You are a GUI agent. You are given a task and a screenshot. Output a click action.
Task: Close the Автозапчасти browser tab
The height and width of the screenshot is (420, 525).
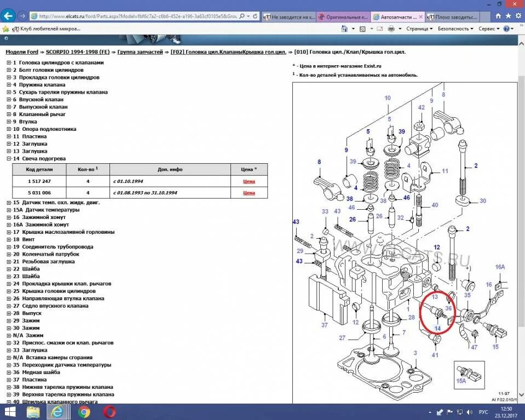point(421,17)
